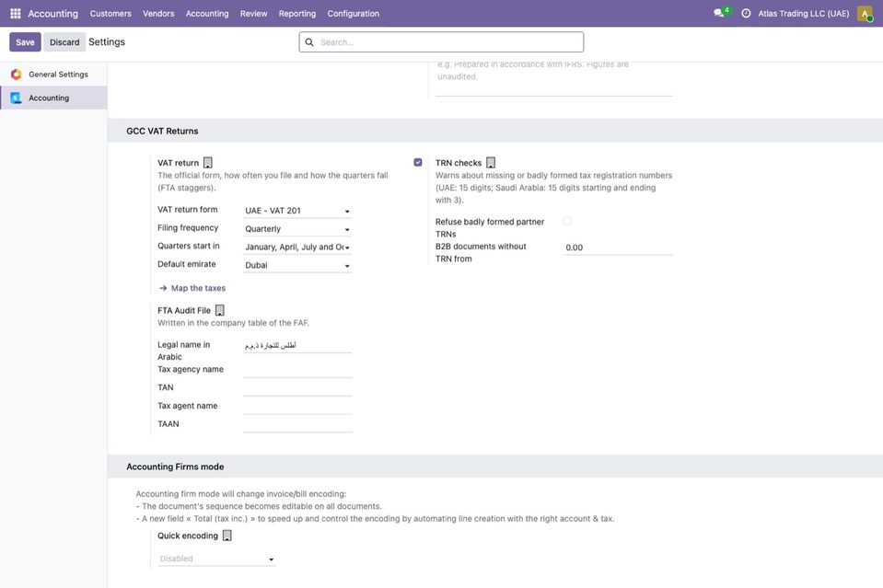Open the Filing frequency dropdown
This screenshot has height=588, width=883.
pos(297,229)
